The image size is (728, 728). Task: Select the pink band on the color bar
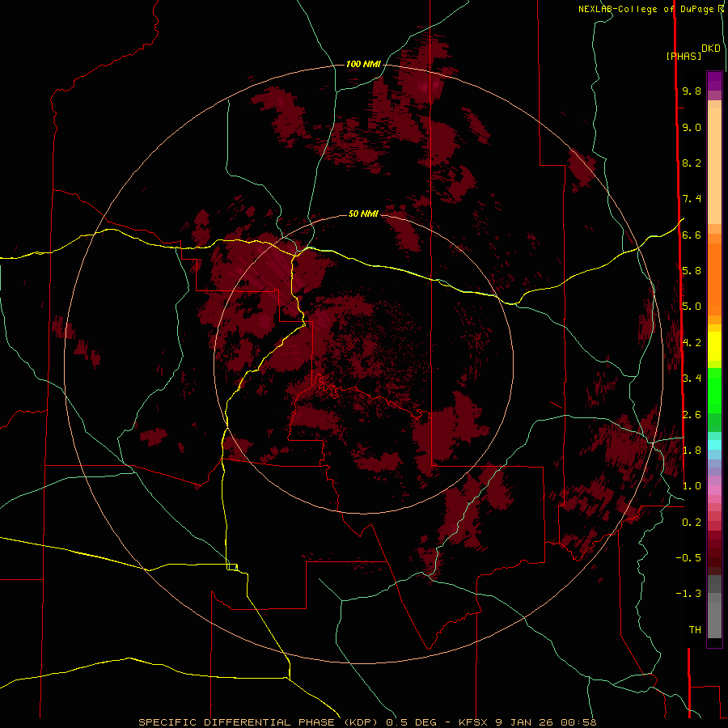tap(714, 490)
